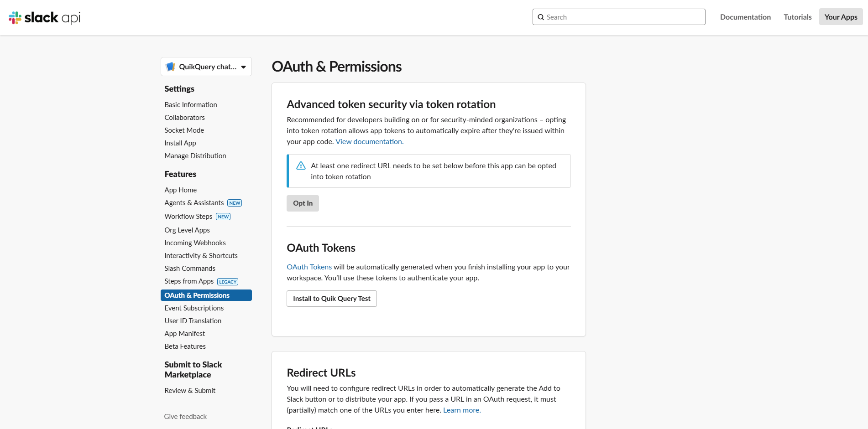The height and width of the screenshot is (429, 868).
Task: Open Manage Distribution page
Action: (x=195, y=156)
